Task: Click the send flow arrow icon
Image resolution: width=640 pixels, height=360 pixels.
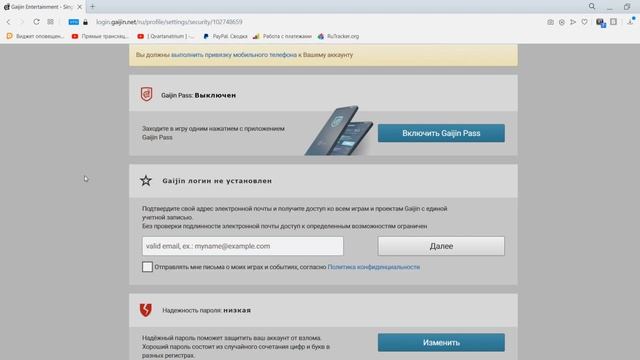Action: tap(573, 22)
